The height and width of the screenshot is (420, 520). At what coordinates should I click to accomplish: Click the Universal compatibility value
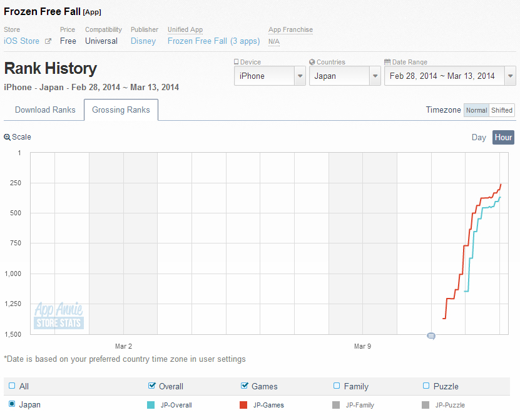click(x=101, y=41)
